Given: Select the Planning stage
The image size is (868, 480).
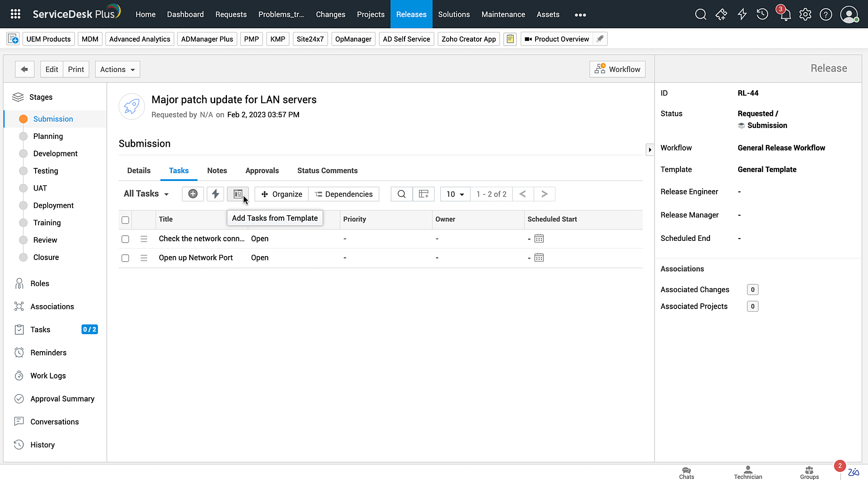Looking at the screenshot, I should pyautogui.click(x=48, y=136).
